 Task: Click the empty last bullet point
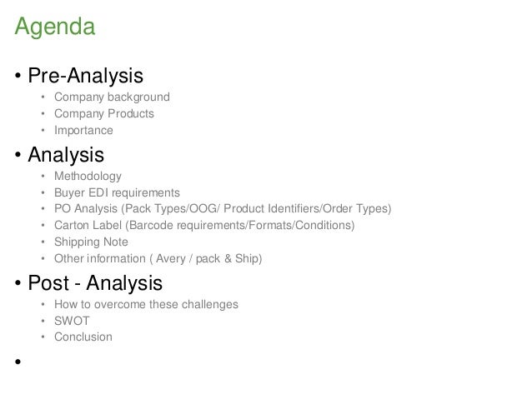18,362
